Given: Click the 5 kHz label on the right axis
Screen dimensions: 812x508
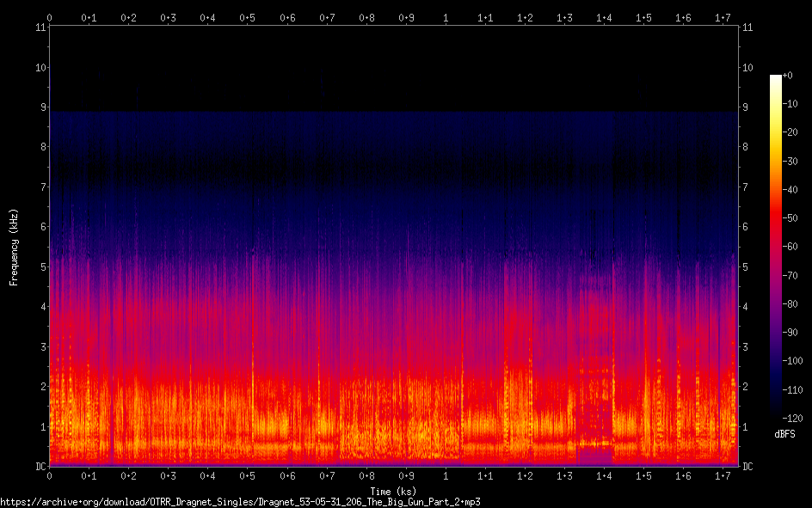Looking at the screenshot, I should tap(747, 267).
